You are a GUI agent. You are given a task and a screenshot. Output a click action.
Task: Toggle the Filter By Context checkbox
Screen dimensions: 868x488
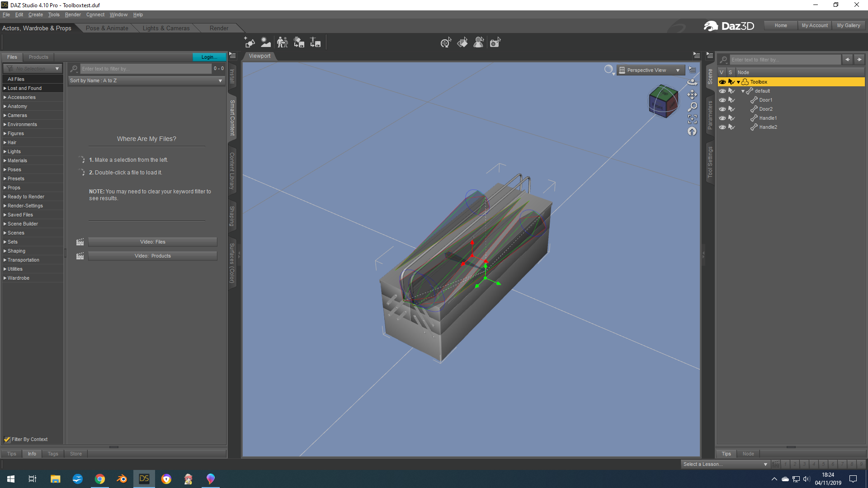click(x=7, y=439)
